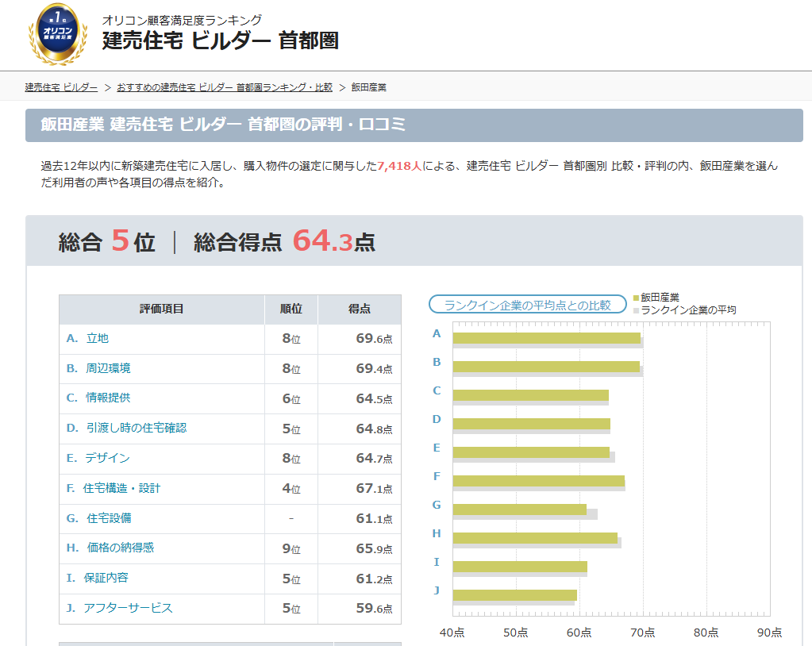Click chart bar B for 周辺環境

point(546,367)
